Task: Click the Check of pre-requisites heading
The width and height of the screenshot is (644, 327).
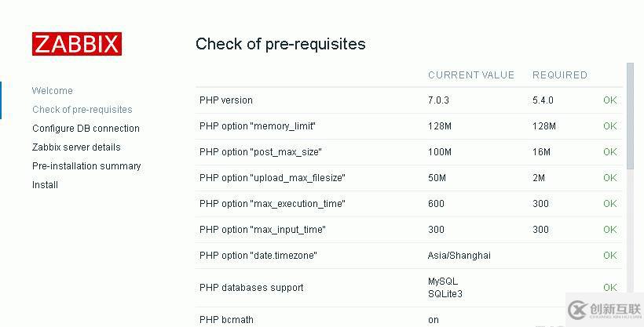Action: [x=280, y=44]
